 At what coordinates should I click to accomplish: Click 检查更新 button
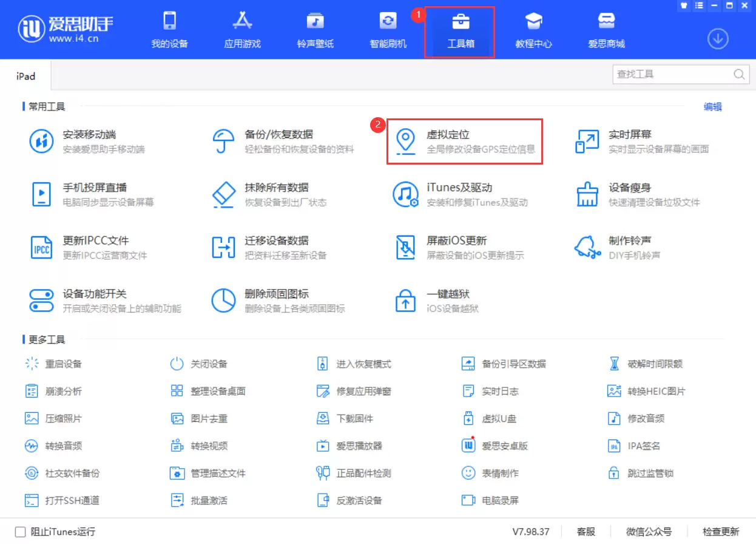pos(721,532)
